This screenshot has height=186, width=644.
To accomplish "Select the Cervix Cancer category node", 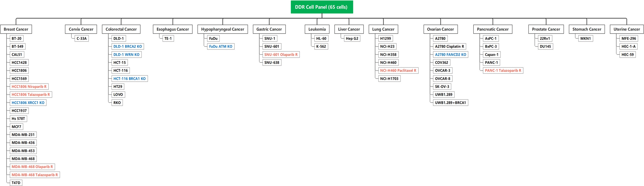I will click(81, 29).
